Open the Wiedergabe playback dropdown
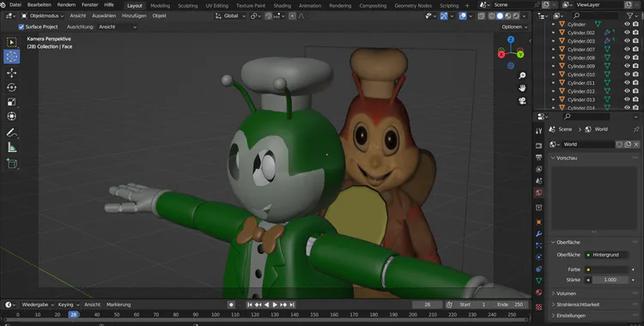Viewport: 644px width, 326px height. (38, 305)
